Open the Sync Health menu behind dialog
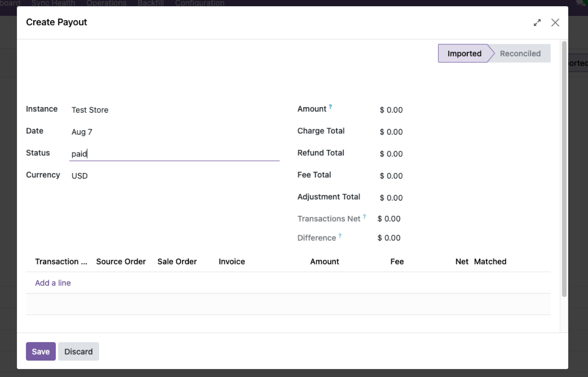The image size is (588, 377). click(x=53, y=3)
